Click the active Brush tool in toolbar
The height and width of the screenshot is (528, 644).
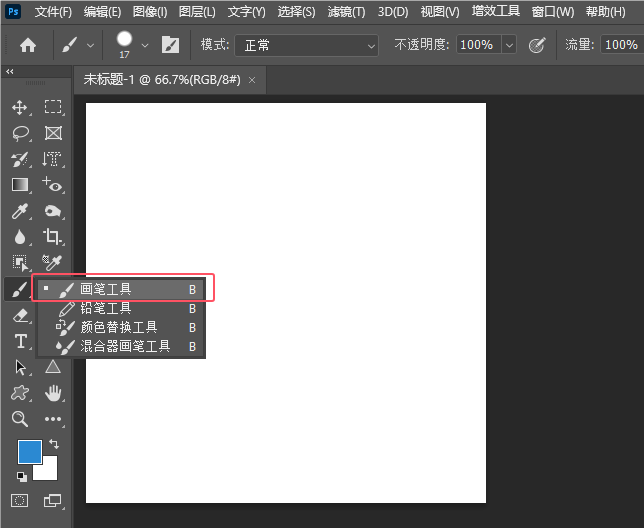[x=19, y=289]
